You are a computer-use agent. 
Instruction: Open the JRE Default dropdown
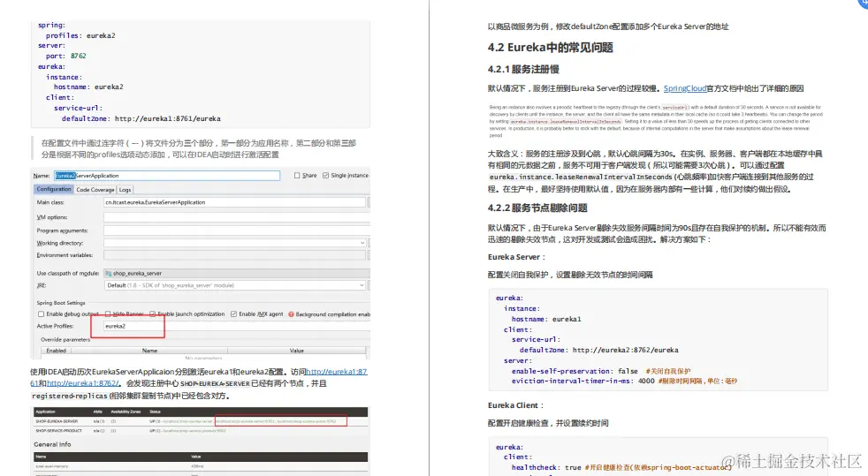(235, 285)
